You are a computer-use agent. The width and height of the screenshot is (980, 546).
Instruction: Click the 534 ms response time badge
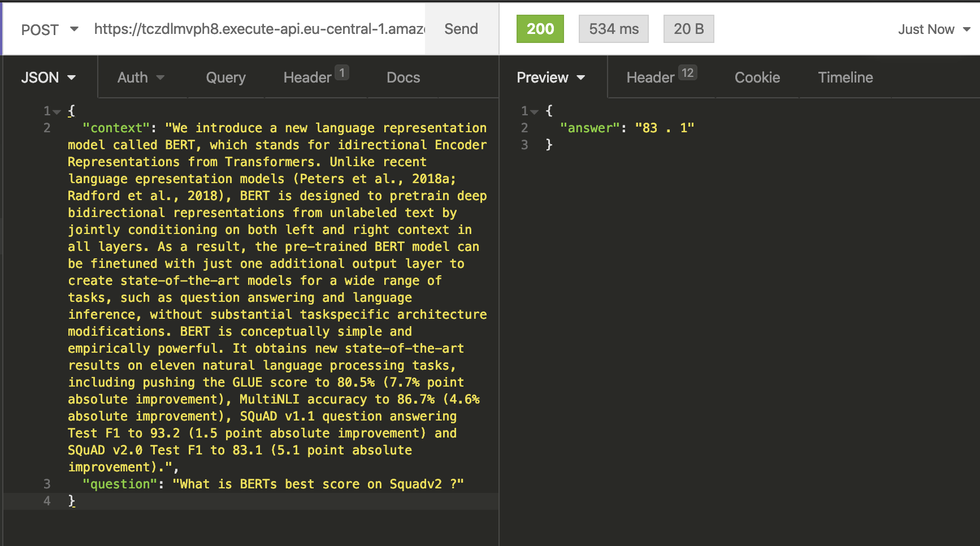(613, 29)
